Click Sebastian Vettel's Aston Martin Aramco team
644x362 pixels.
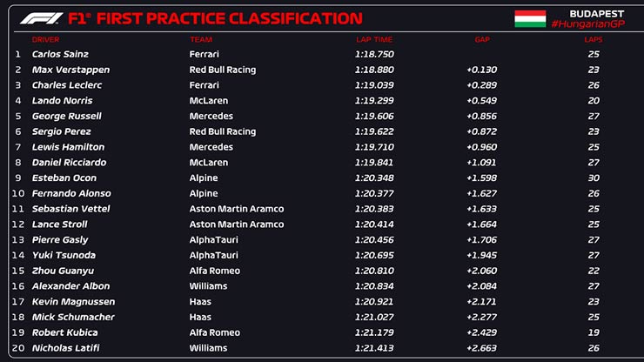[x=236, y=209]
